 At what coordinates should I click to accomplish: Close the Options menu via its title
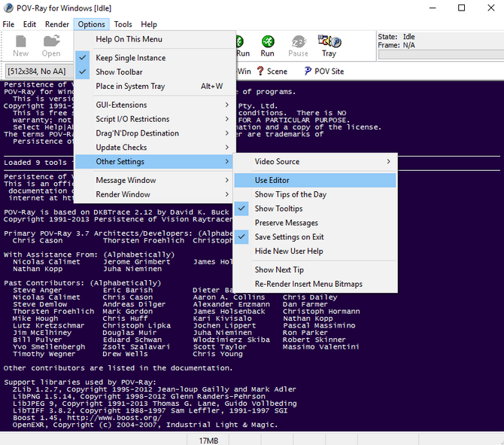click(91, 24)
